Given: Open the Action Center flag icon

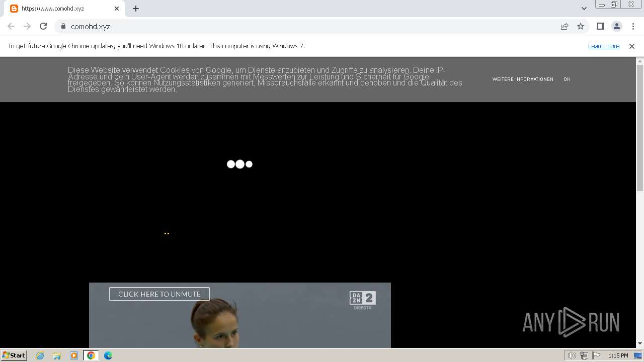Looking at the screenshot, I should (x=596, y=355).
